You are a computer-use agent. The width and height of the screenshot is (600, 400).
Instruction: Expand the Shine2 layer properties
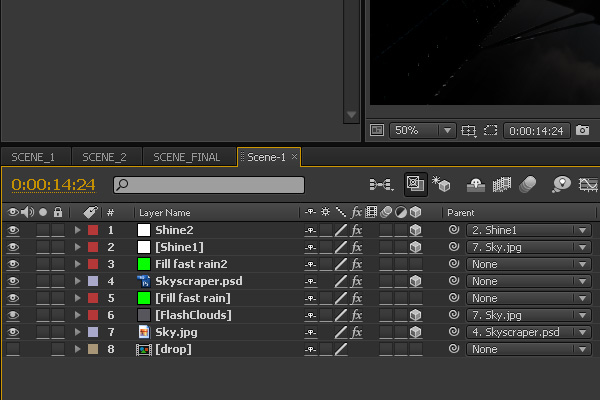(77, 230)
